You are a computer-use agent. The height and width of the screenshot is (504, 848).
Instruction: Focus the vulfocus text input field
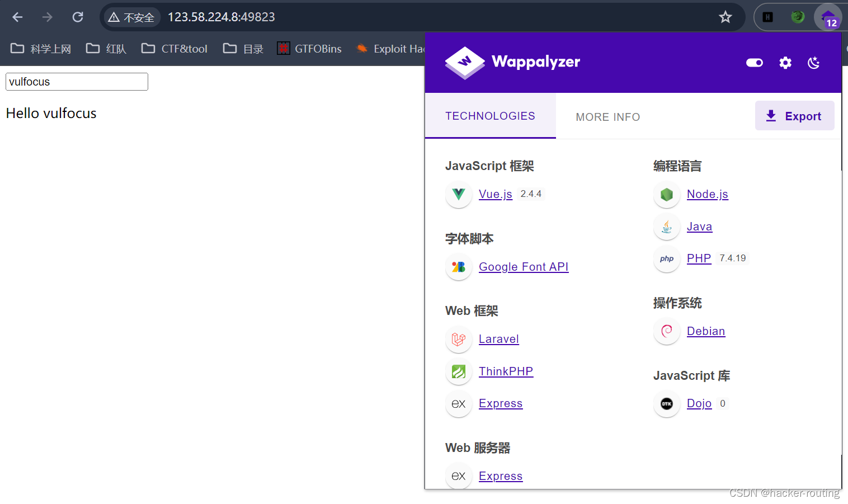coord(77,82)
